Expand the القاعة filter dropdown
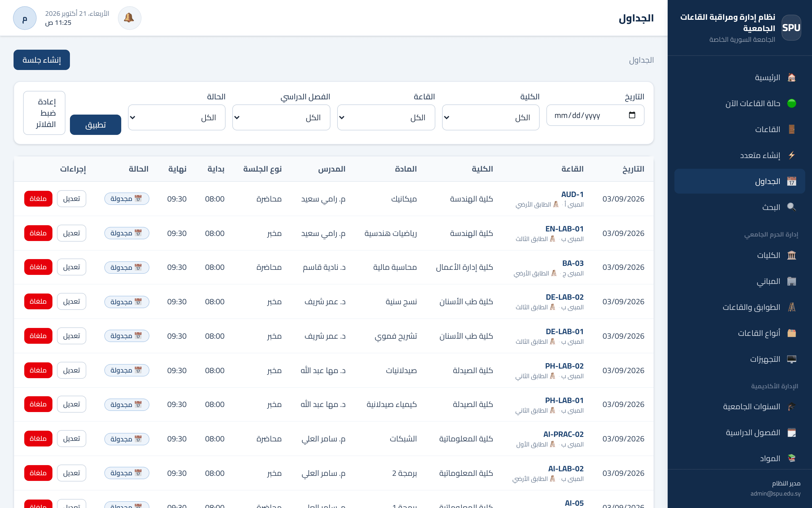The height and width of the screenshot is (508, 812). (386, 117)
